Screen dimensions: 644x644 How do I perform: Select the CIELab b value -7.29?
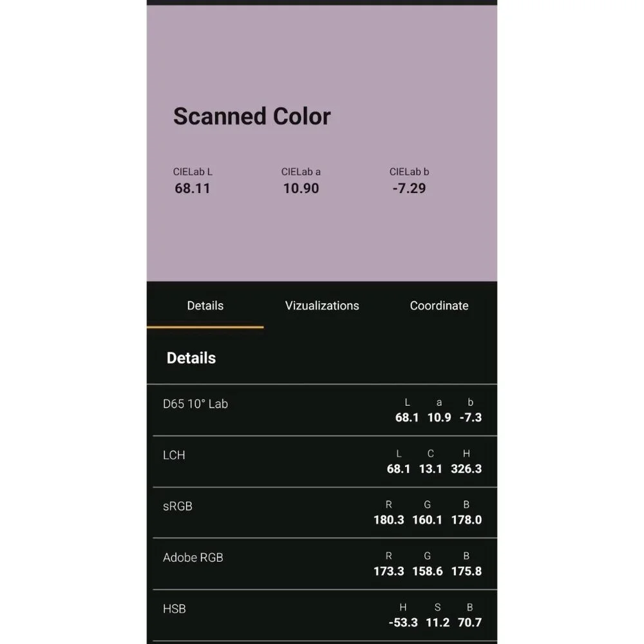coord(409,189)
